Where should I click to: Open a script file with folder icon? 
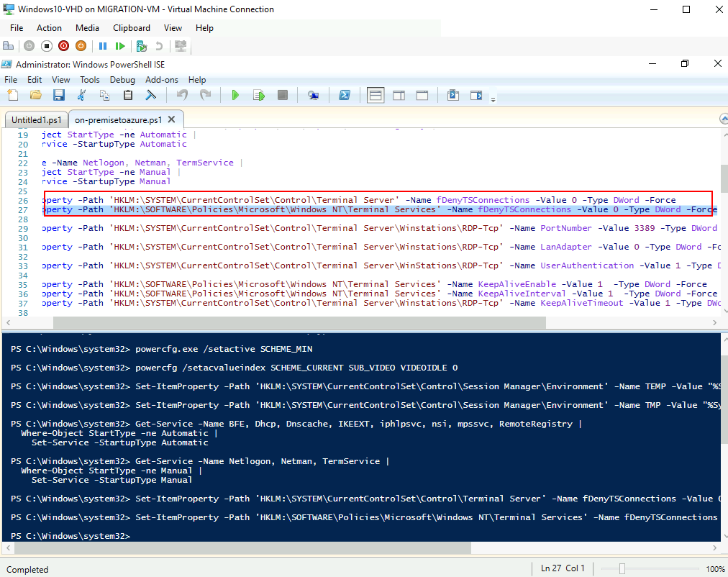(x=36, y=95)
